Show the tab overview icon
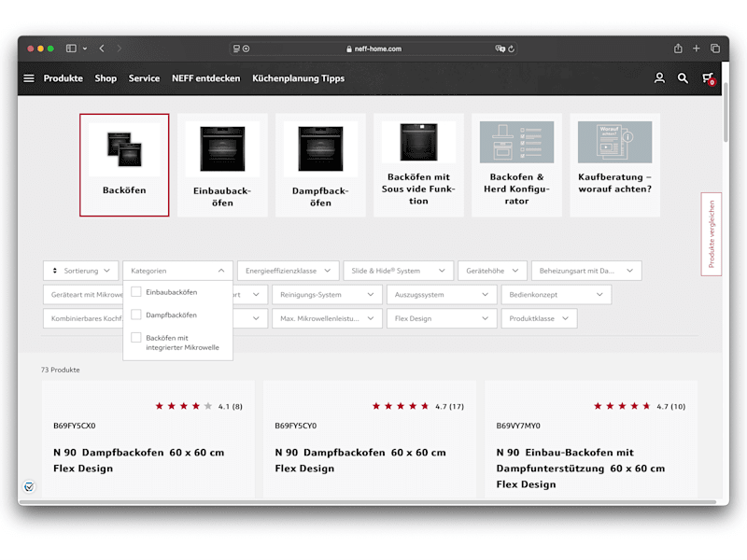The width and height of the screenshot is (747, 560). [x=714, y=49]
